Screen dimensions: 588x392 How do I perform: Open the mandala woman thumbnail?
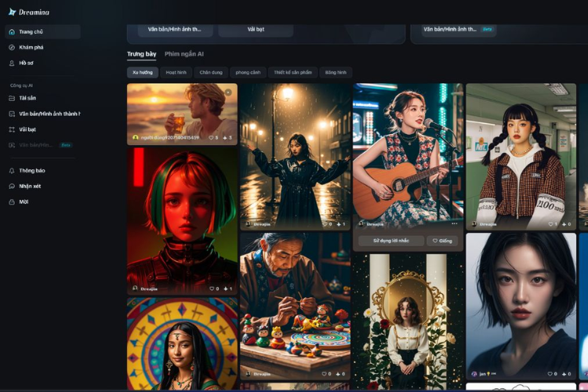182,343
